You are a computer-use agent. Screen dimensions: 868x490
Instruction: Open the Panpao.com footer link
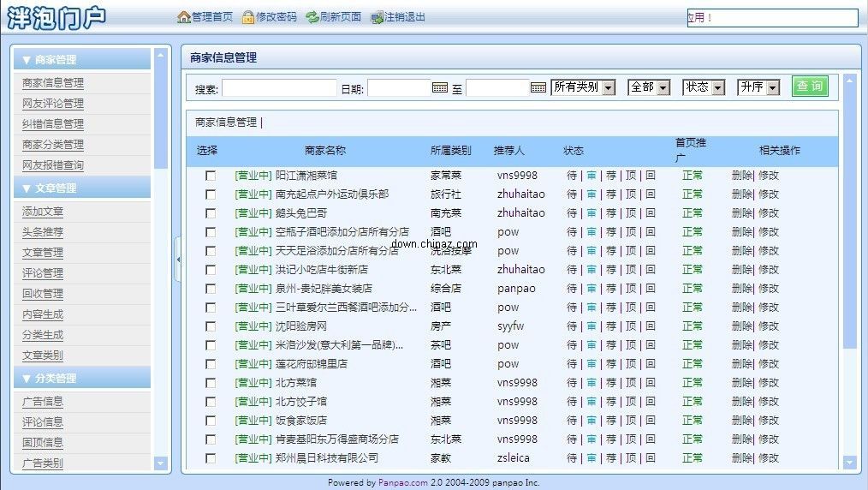[403, 483]
